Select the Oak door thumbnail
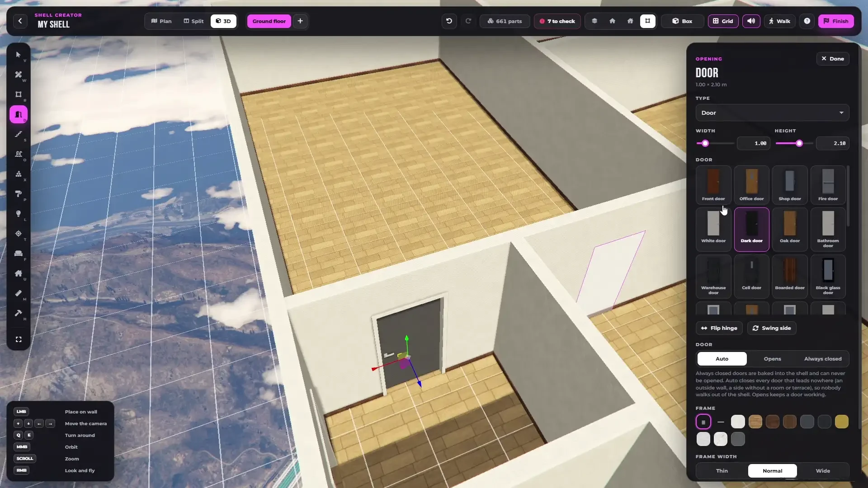The height and width of the screenshot is (488, 868). click(790, 229)
